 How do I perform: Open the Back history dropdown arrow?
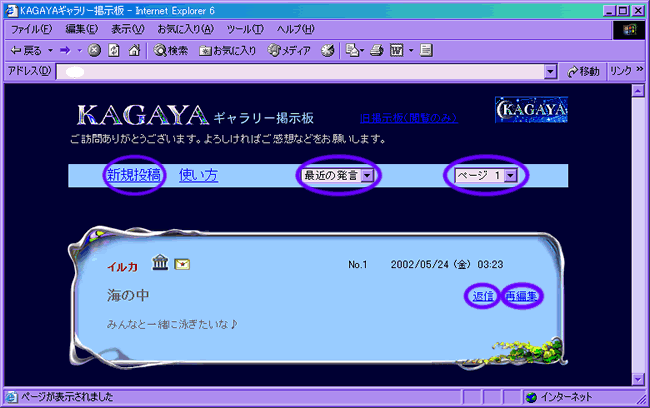(x=51, y=51)
